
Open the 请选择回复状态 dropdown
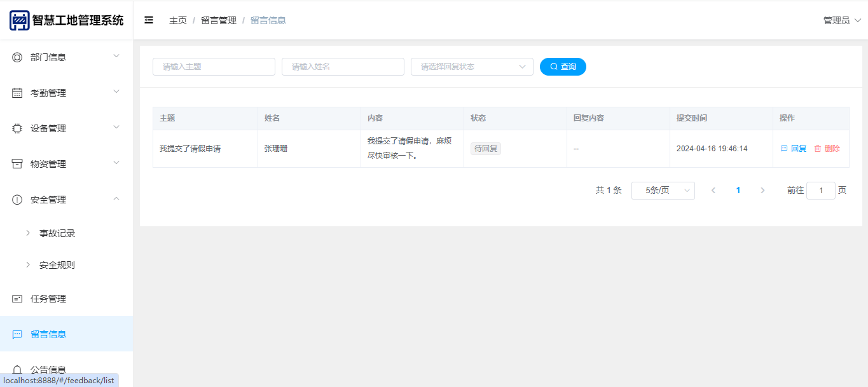click(x=472, y=67)
